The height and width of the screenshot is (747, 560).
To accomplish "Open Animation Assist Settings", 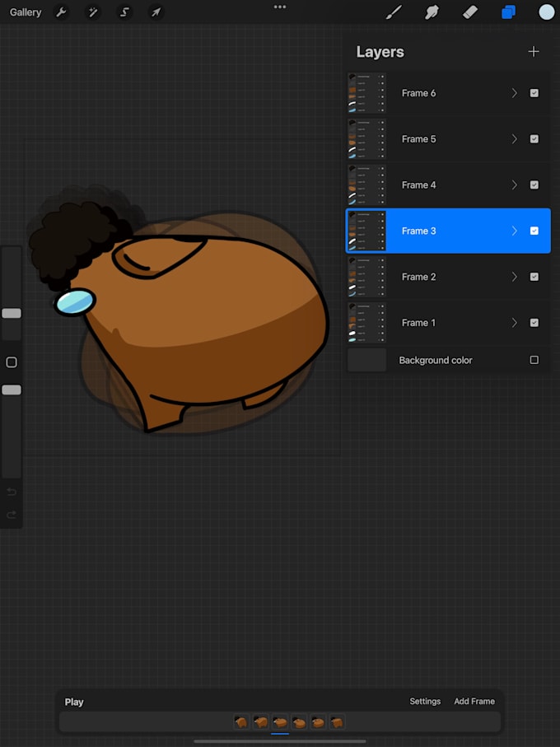I will tap(425, 701).
